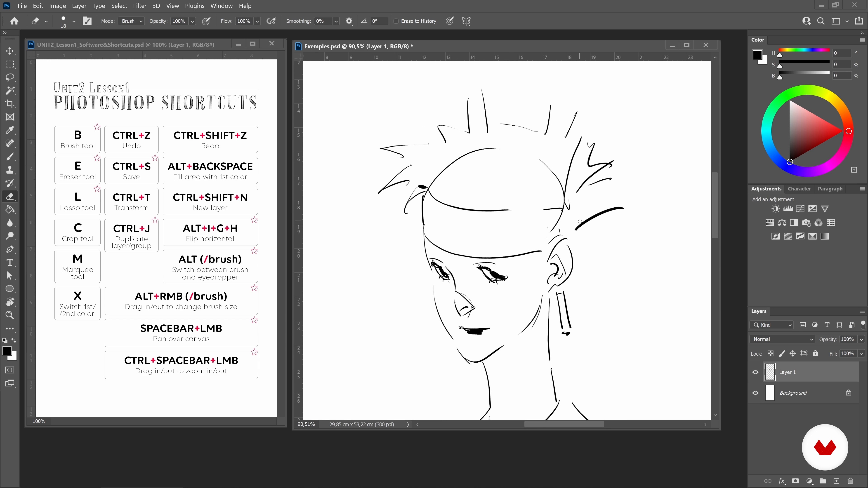Enable Erase to History checkbox
868x488 pixels.
[x=396, y=21]
